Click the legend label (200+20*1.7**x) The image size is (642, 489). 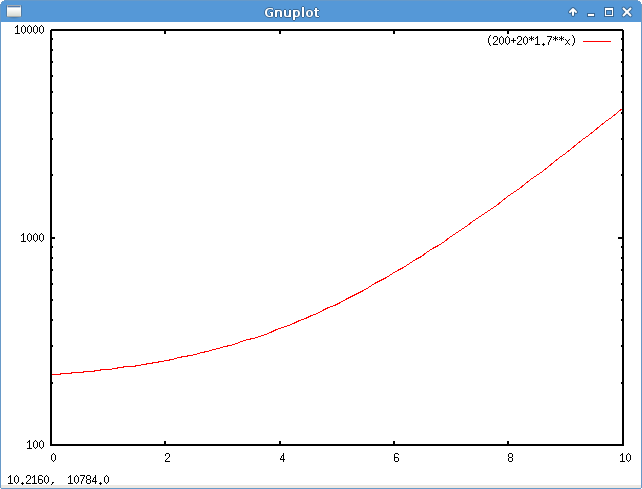[x=531, y=41]
